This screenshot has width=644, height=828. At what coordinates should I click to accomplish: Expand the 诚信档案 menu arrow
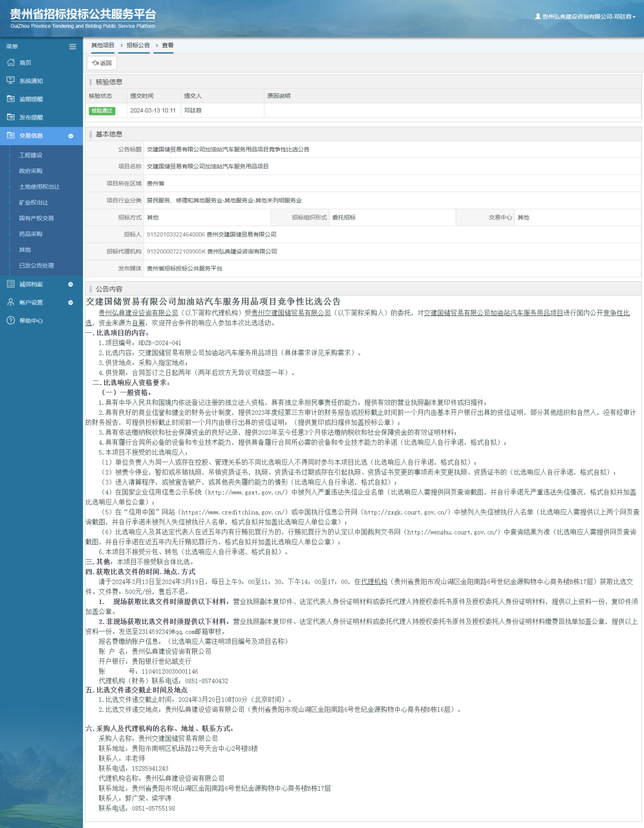[x=70, y=284]
